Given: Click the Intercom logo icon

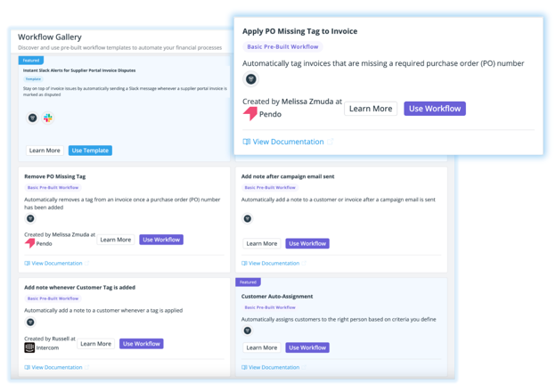Looking at the screenshot, I should click(29, 347).
